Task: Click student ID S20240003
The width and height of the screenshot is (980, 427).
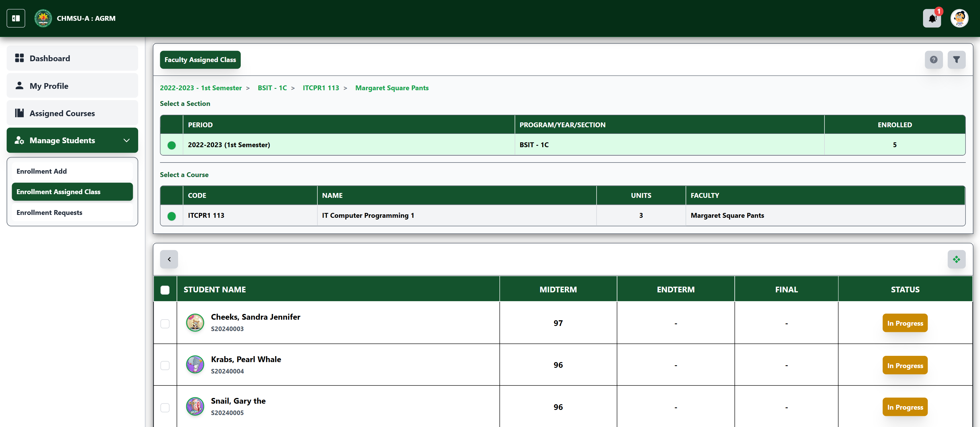Action: (x=228, y=329)
